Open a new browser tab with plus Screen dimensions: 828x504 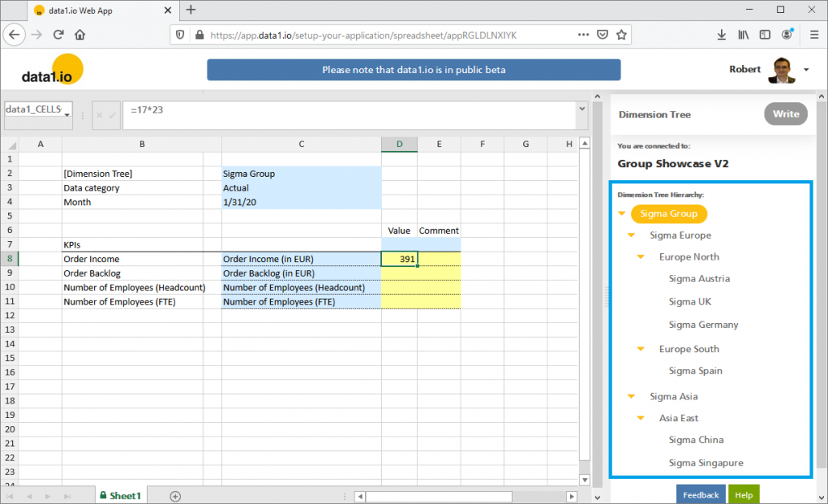[x=191, y=10]
